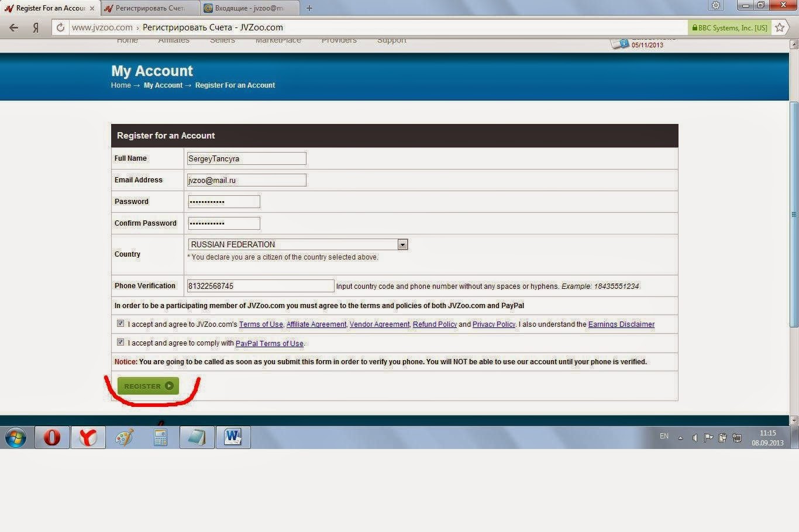
Task: Focus the Confirm Password field
Action: [x=224, y=223]
